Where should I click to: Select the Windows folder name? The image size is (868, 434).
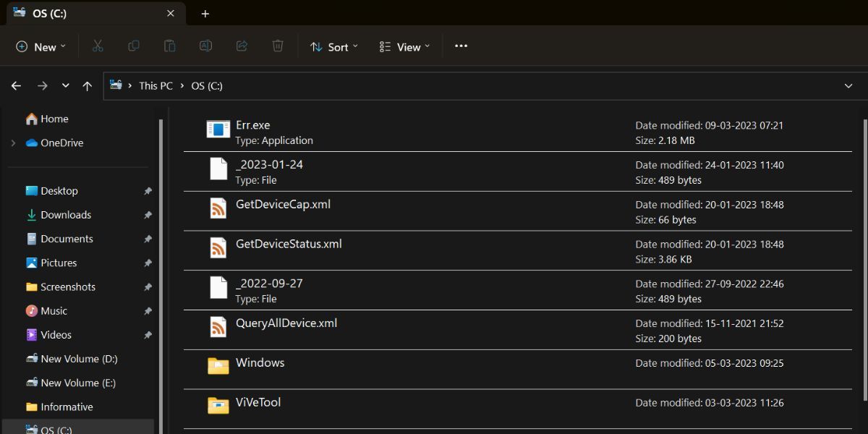coord(260,362)
